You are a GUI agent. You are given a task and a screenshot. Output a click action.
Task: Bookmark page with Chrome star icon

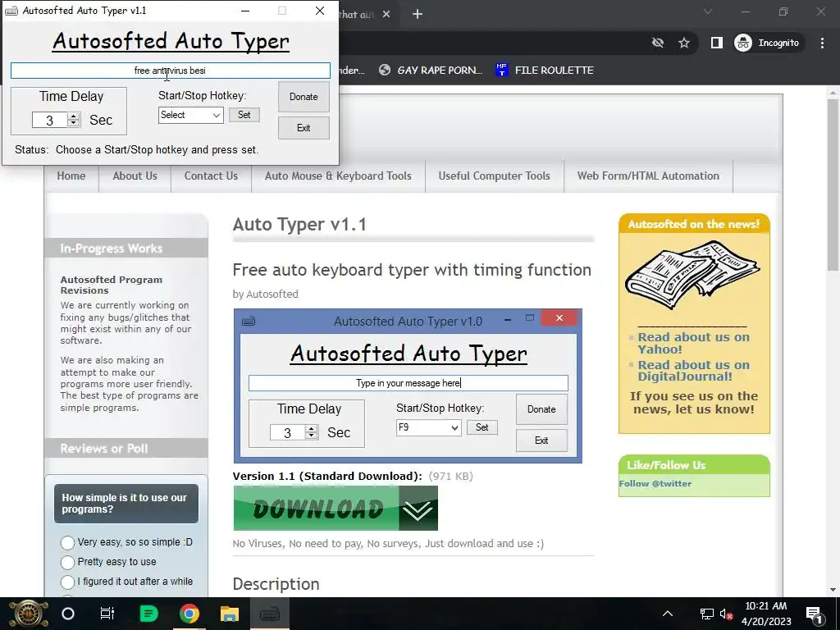684,43
